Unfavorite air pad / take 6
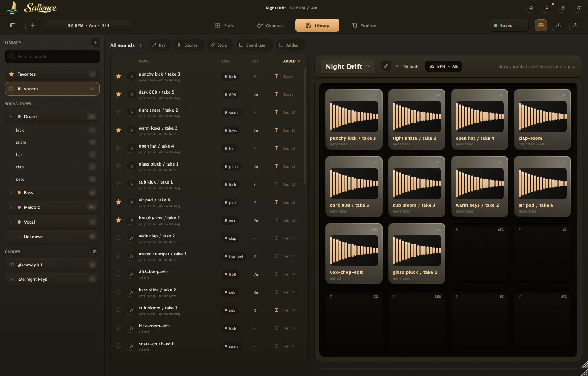Image resolution: width=588 pixels, height=376 pixels. [x=118, y=202]
